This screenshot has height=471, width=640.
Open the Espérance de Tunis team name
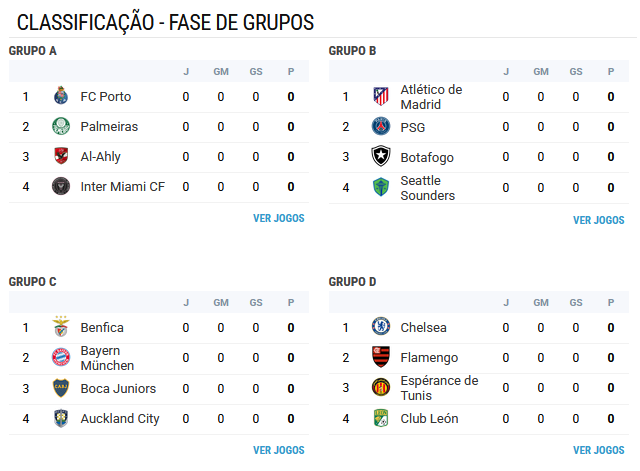(x=439, y=388)
